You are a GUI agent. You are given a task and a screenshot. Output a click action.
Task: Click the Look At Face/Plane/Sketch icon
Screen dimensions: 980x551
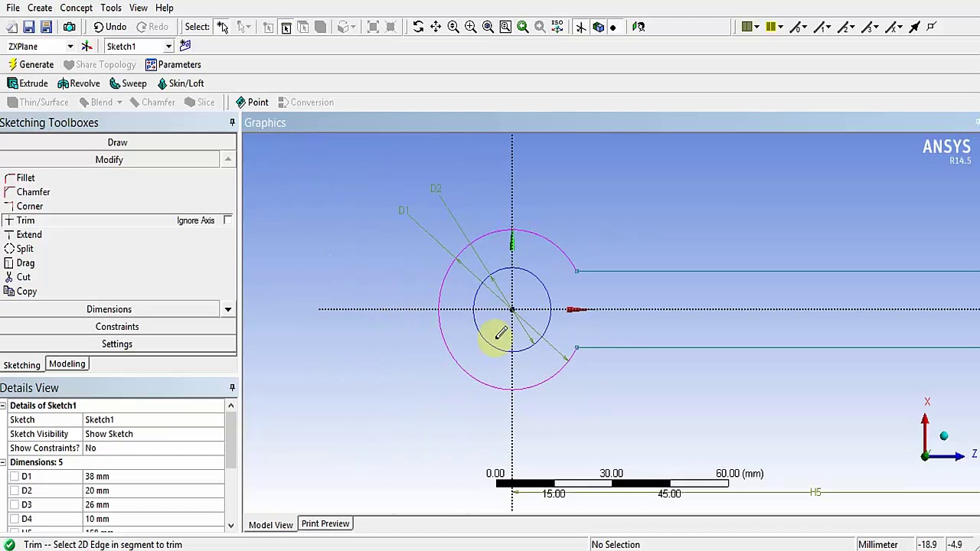(x=639, y=27)
